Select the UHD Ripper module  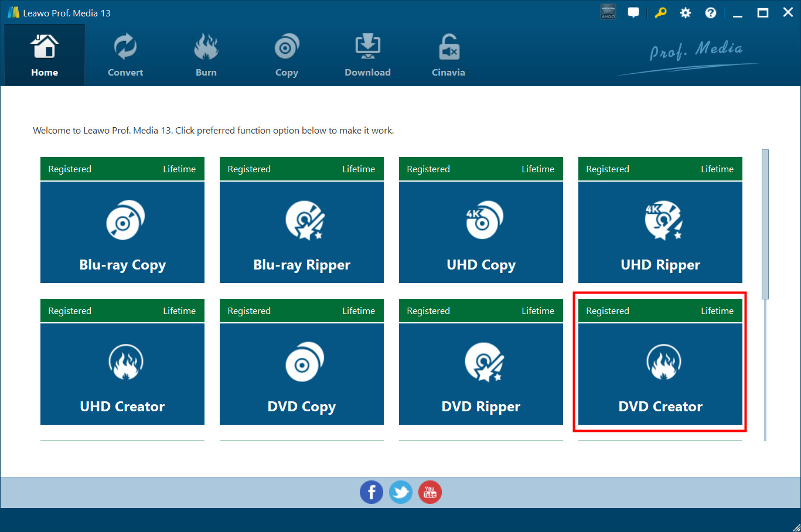click(x=660, y=232)
